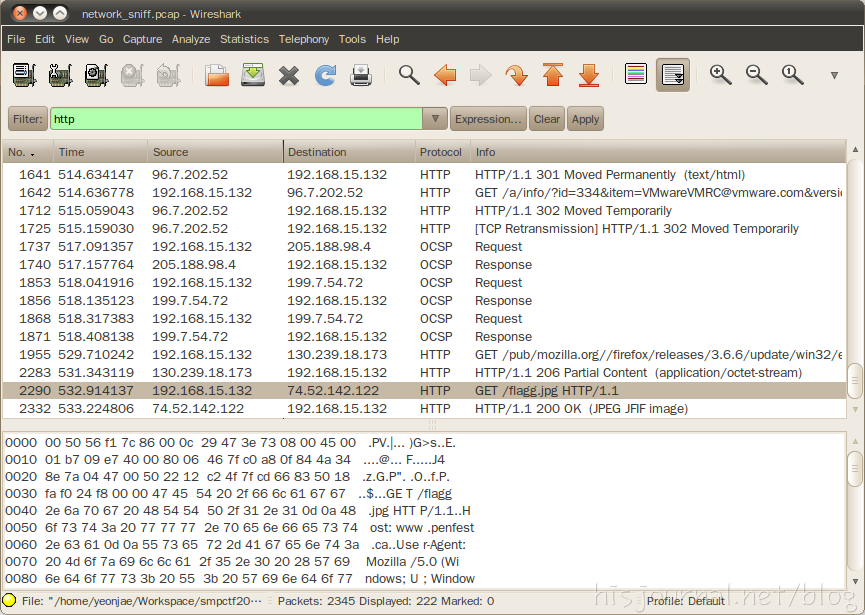Zoom to normal size 1:1 icon
Image resolution: width=865 pixels, height=615 pixels.
click(x=792, y=75)
